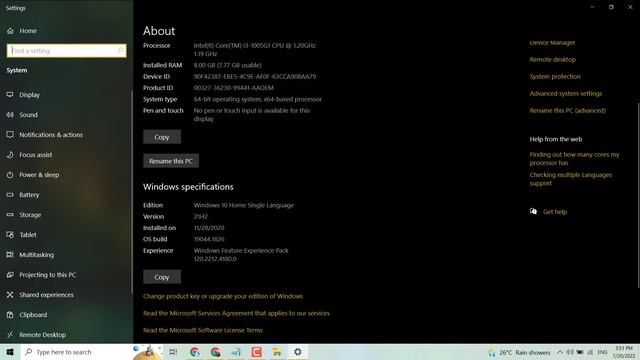Open the System protection link
Viewport: 640px width, 360px height.
[555, 76]
